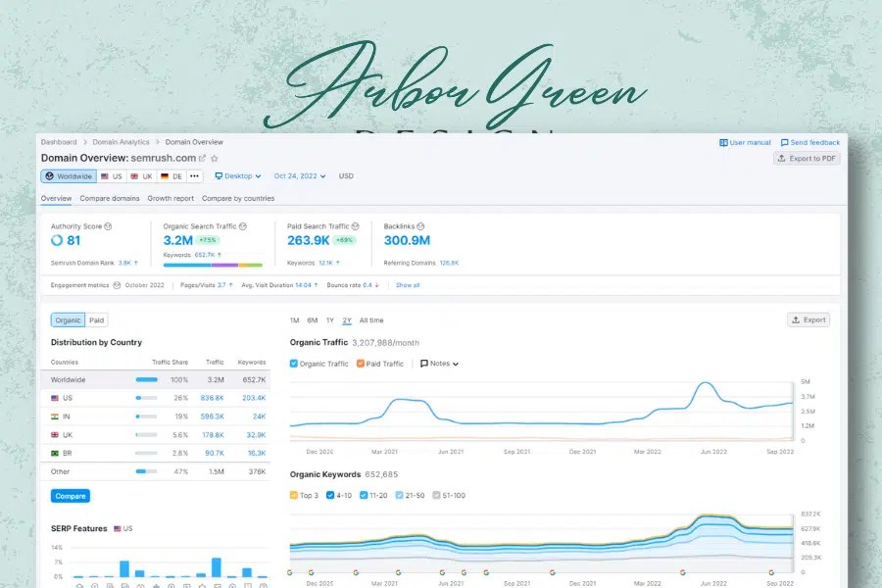882x588 pixels.
Task: Set chart range to 1M
Action: [294, 320]
